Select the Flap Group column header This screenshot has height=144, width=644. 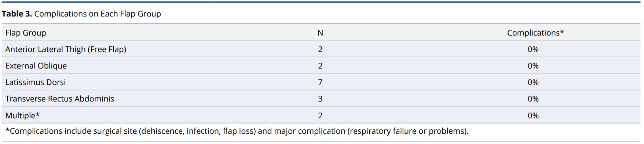coord(26,33)
